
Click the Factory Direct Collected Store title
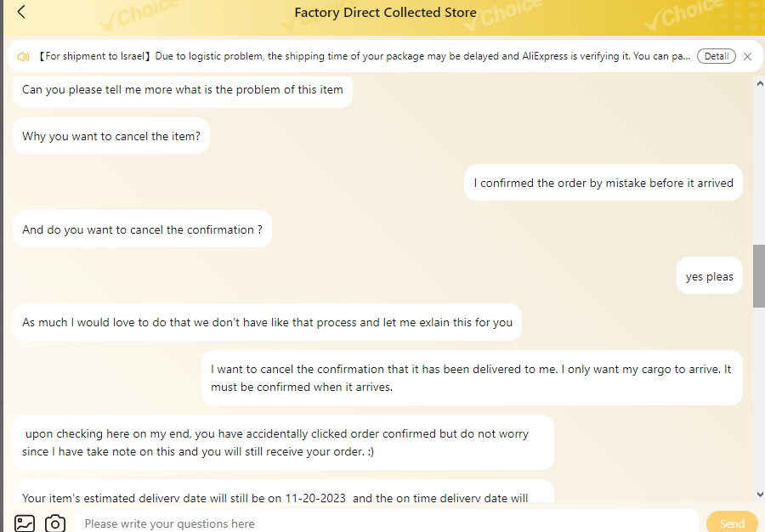coord(385,12)
